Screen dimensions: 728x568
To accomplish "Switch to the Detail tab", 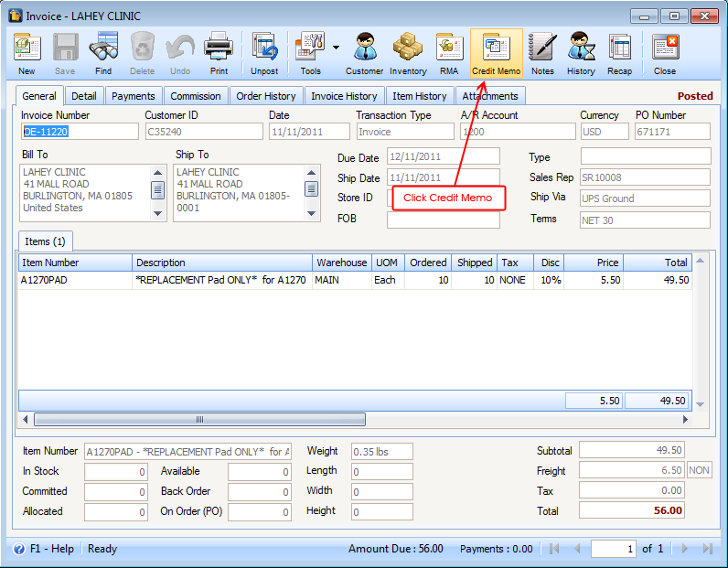I will click(x=84, y=96).
